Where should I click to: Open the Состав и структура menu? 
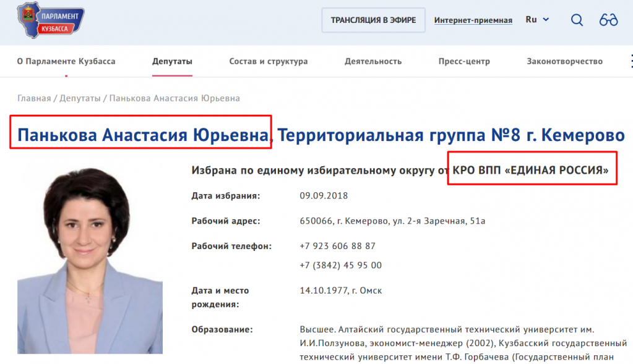269,61
